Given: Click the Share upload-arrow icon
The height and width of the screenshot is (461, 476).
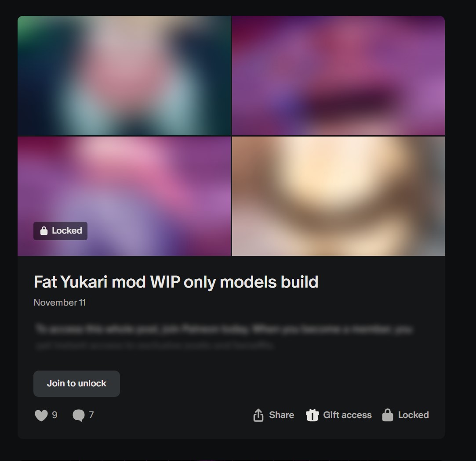Looking at the screenshot, I should pyautogui.click(x=258, y=415).
